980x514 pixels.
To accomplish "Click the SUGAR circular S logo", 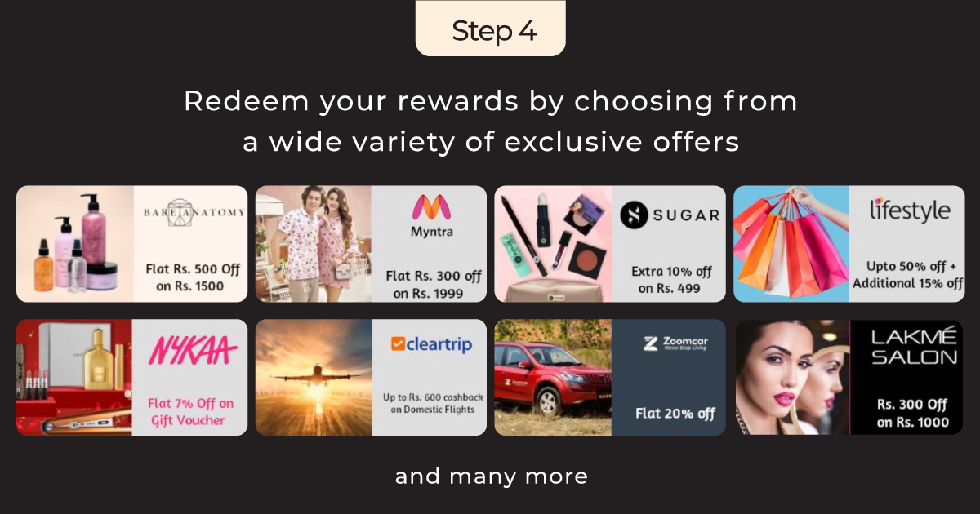I will point(634,215).
